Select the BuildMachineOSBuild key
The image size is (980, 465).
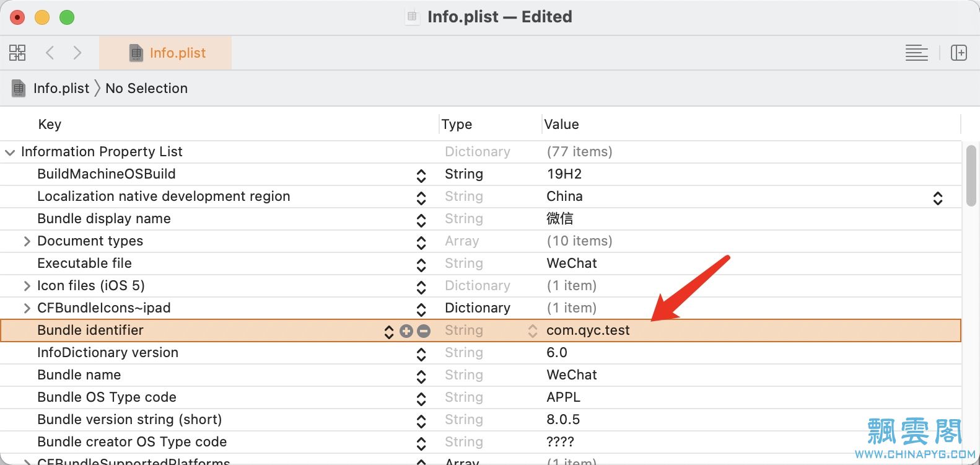click(x=107, y=174)
